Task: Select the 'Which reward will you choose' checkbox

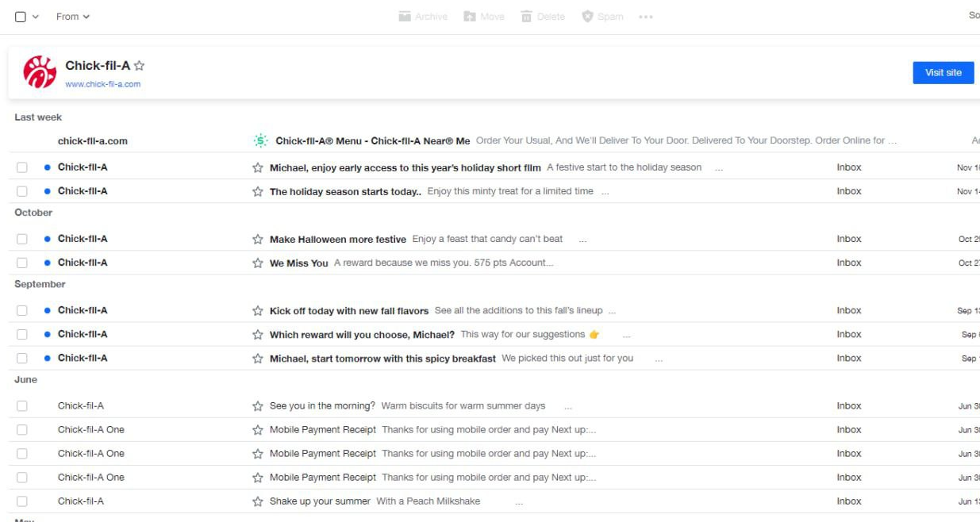Action: (x=21, y=334)
